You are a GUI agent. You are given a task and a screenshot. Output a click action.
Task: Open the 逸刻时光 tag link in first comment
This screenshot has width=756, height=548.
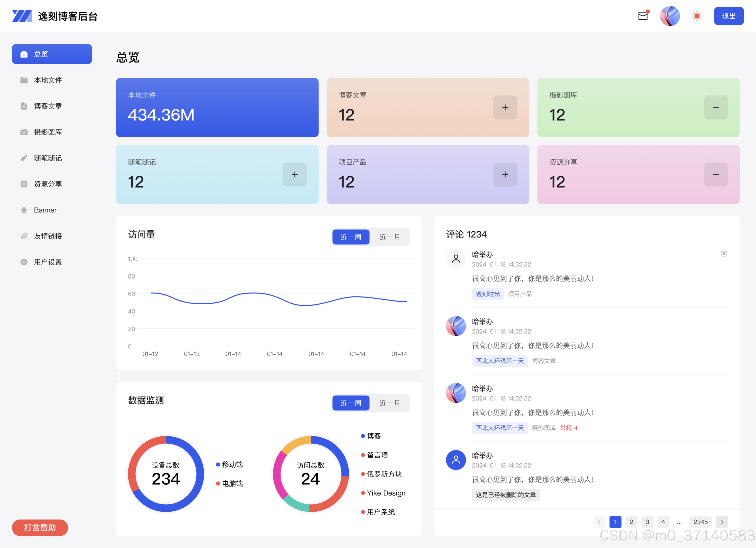tap(488, 294)
